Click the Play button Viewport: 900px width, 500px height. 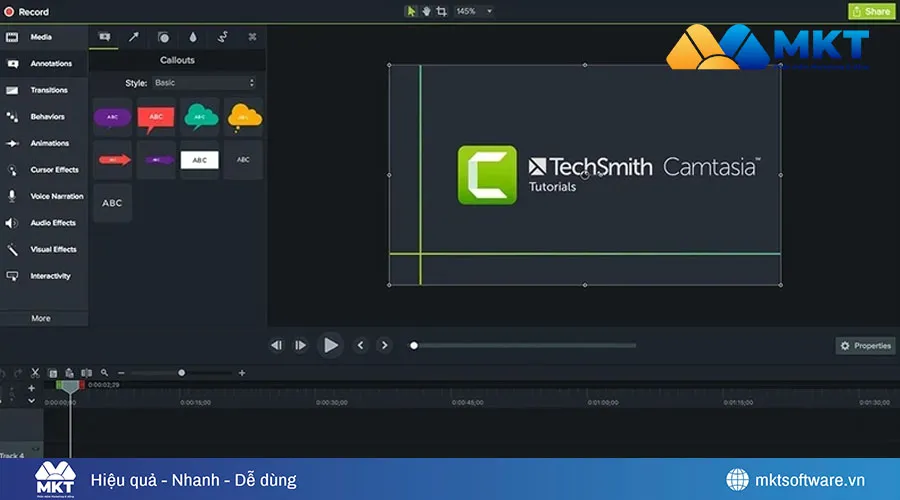(331, 346)
